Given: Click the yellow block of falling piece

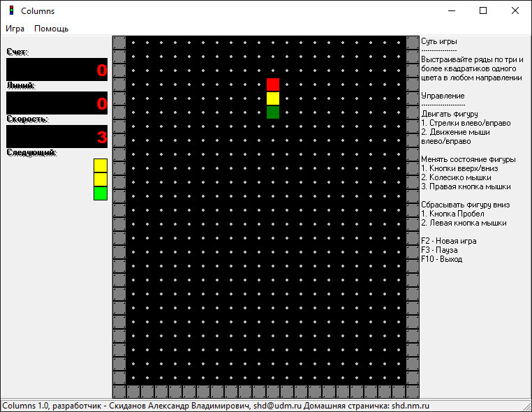Looking at the screenshot, I should 273,98.
